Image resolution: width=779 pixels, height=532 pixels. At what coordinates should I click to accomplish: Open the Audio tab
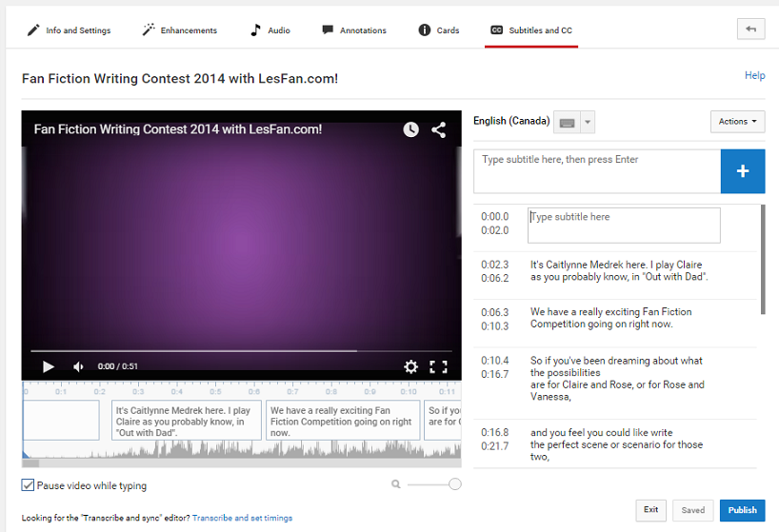[270, 30]
